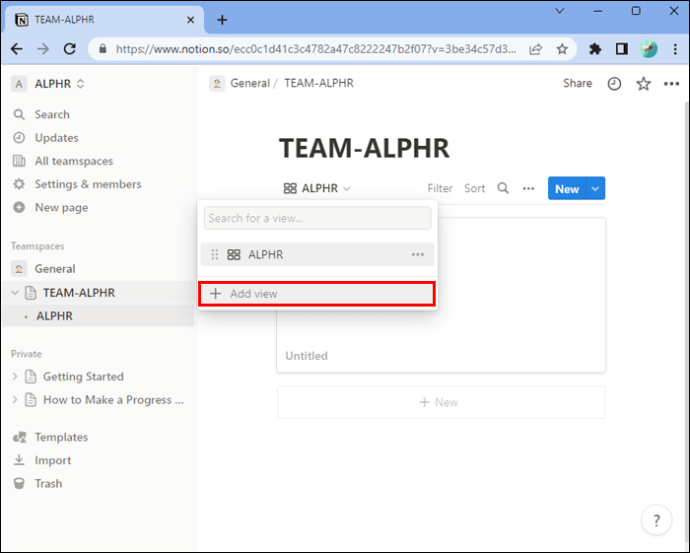The image size is (690, 553).
Task: Close the TEAM-ALPHR browser tab
Action: pyautogui.click(x=191, y=20)
